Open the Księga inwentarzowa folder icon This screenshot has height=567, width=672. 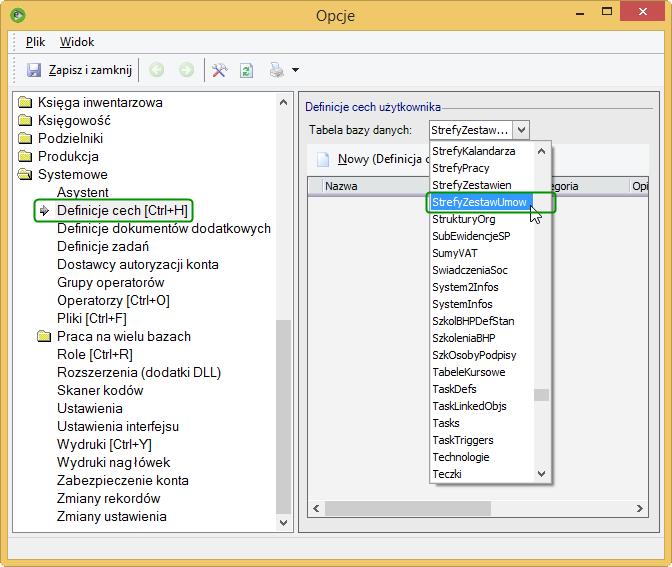click(25, 102)
